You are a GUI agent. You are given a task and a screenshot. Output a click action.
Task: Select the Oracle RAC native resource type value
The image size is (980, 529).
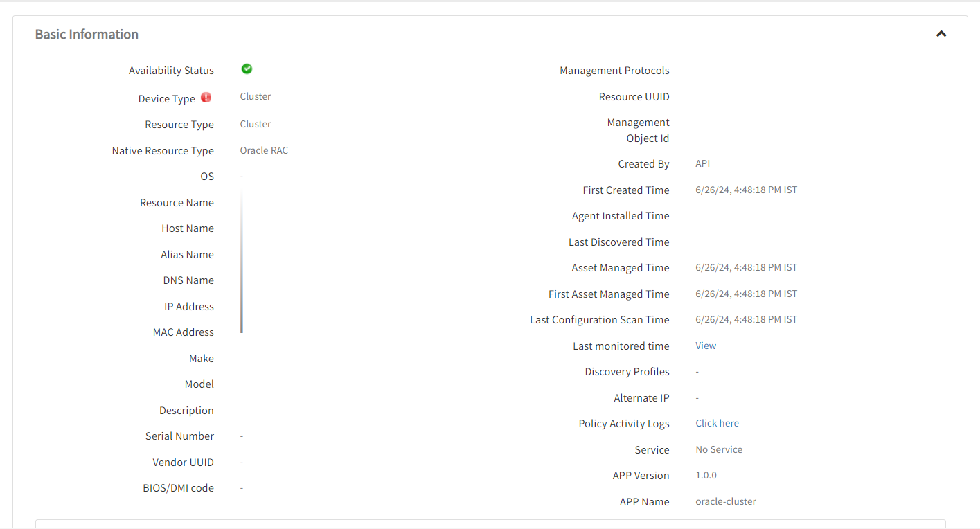pos(264,150)
